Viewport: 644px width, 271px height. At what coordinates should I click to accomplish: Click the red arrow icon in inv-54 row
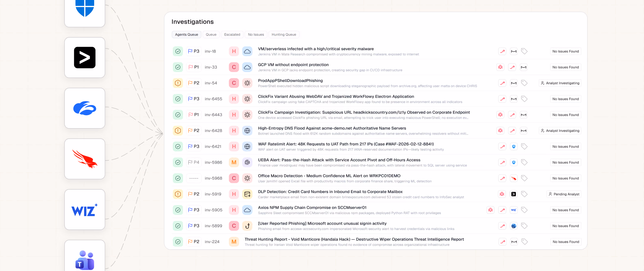(x=502, y=83)
